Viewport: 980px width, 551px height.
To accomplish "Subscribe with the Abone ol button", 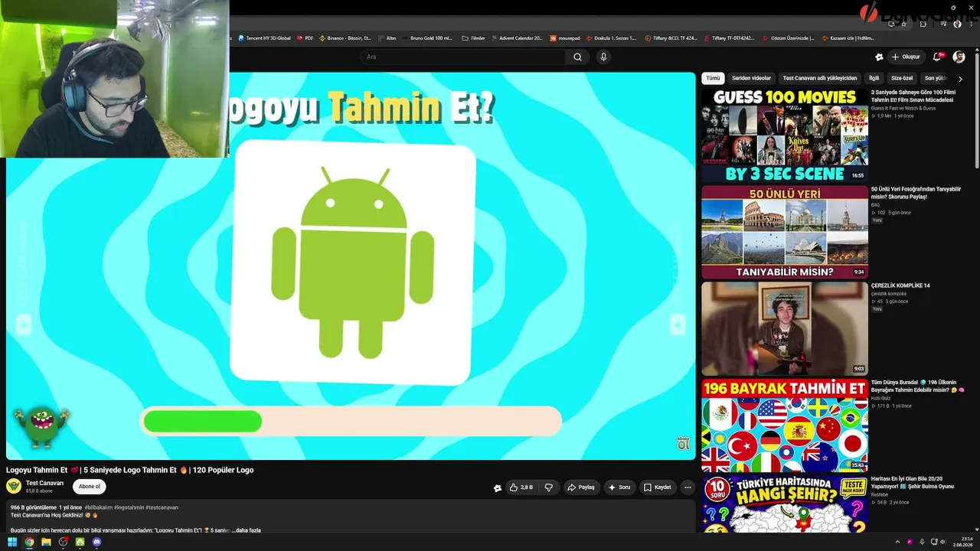I will 89,487.
